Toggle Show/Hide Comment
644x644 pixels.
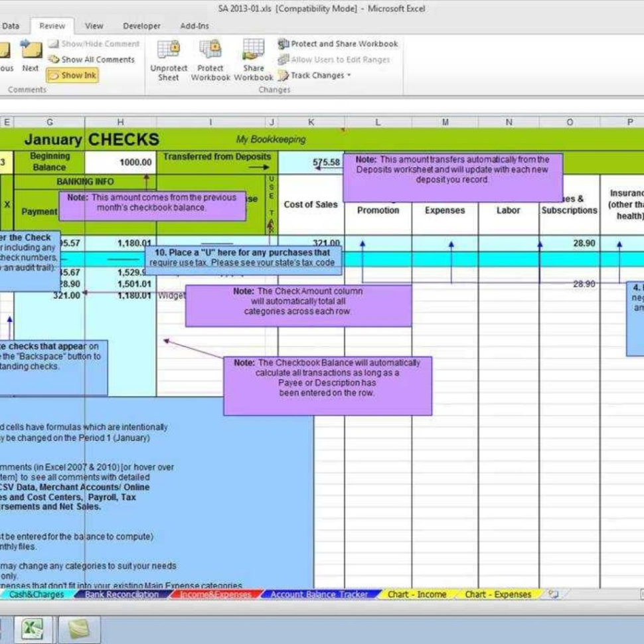pyautogui.click(x=93, y=43)
